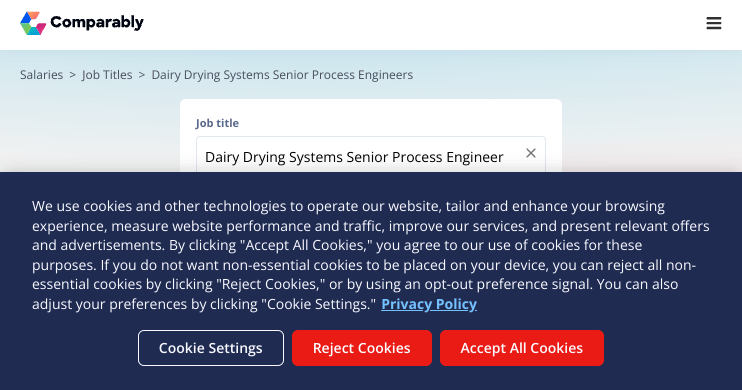This screenshot has height=390, width=742.
Task: Open Cookie Settings
Action: [211, 348]
